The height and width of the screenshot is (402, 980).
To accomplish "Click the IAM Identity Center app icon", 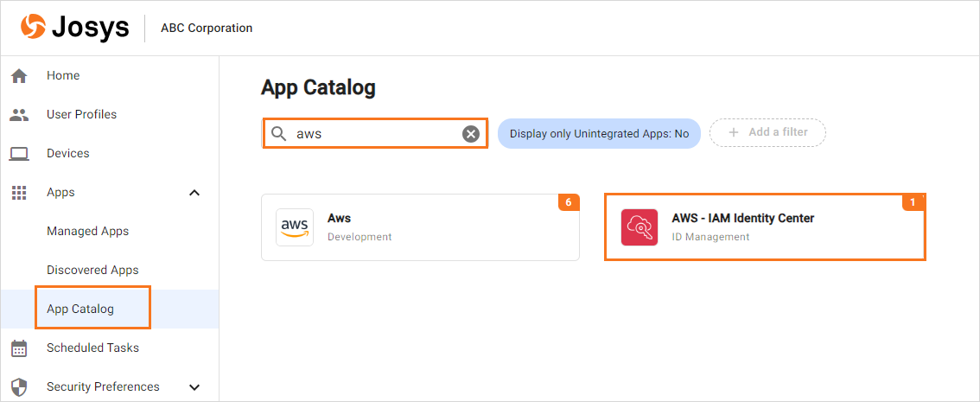I will click(x=640, y=227).
